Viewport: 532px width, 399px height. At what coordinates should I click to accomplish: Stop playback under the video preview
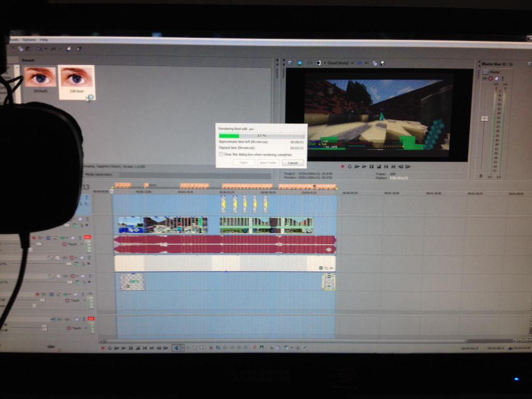pos(379,167)
